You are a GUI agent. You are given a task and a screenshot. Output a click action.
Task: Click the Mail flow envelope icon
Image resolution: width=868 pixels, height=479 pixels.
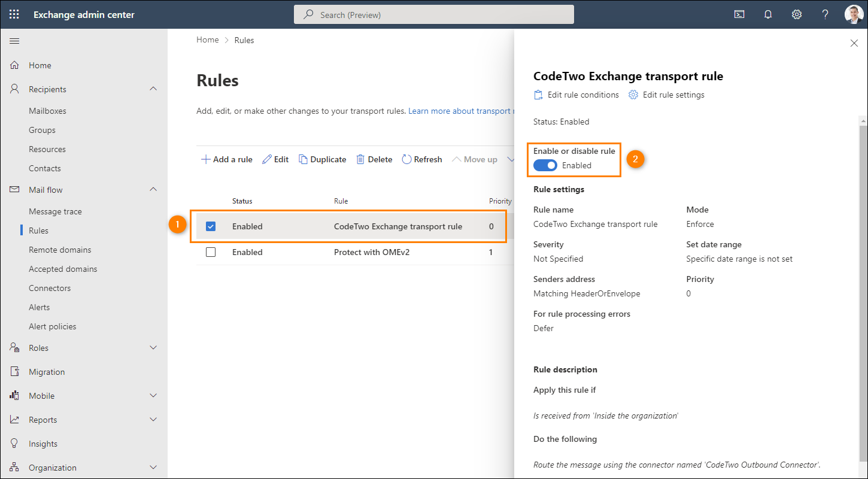coord(15,190)
